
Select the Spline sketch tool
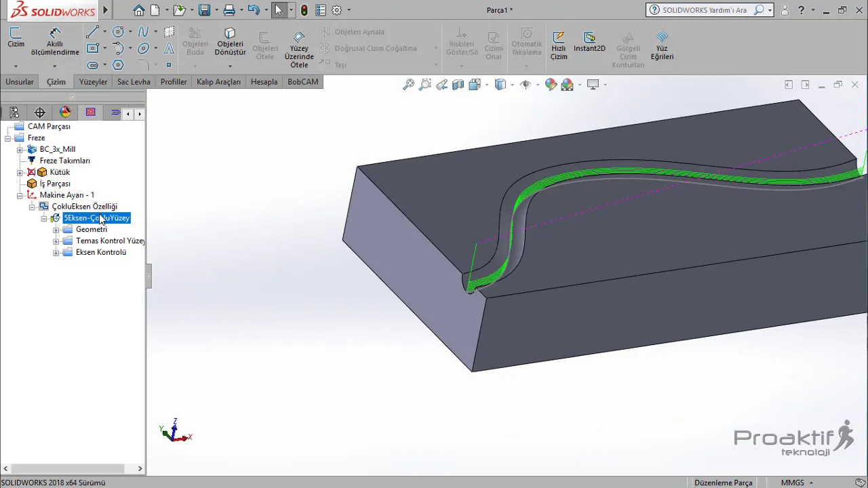coord(143,32)
